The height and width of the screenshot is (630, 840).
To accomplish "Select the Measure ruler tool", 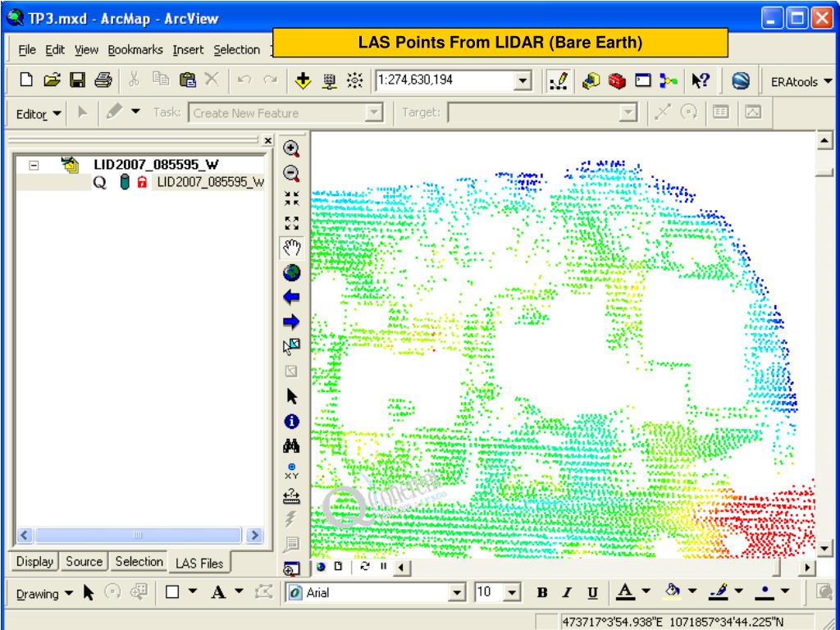I will (291, 496).
